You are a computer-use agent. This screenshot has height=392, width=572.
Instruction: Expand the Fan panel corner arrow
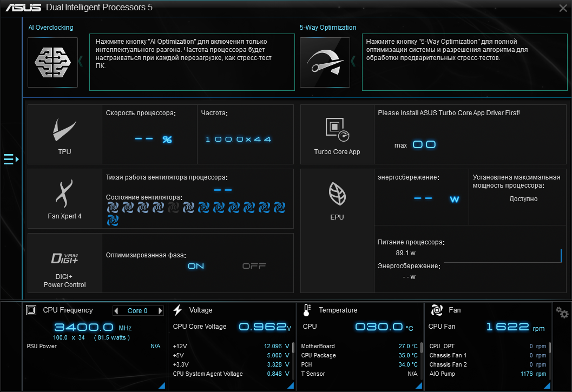tap(547, 386)
